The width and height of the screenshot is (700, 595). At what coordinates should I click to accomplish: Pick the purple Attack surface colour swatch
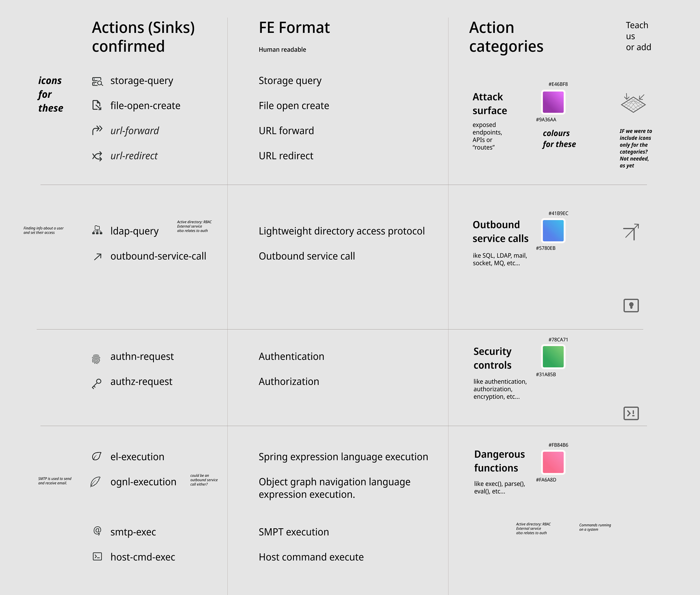coord(553,102)
